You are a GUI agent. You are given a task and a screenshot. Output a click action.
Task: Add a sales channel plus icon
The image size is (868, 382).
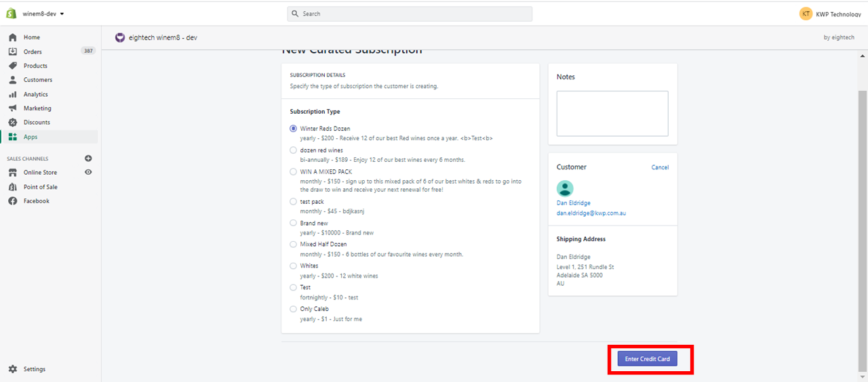point(88,158)
